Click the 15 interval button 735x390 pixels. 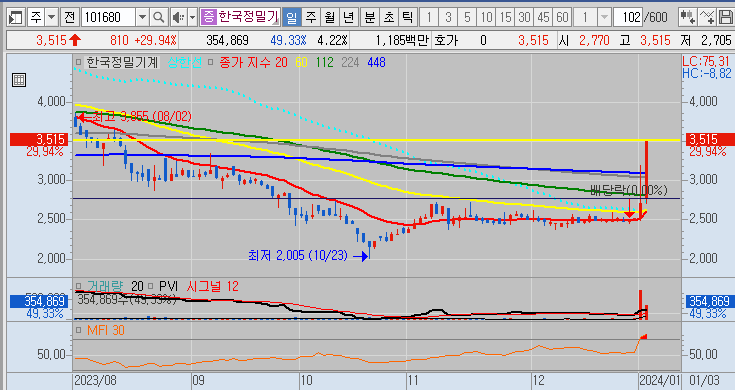[x=505, y=18]
